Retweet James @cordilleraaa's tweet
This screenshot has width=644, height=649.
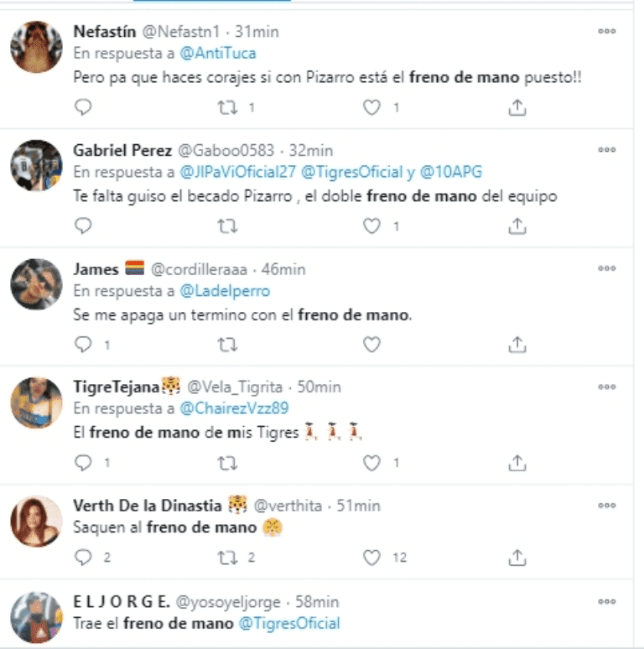[x=227, y=345]
